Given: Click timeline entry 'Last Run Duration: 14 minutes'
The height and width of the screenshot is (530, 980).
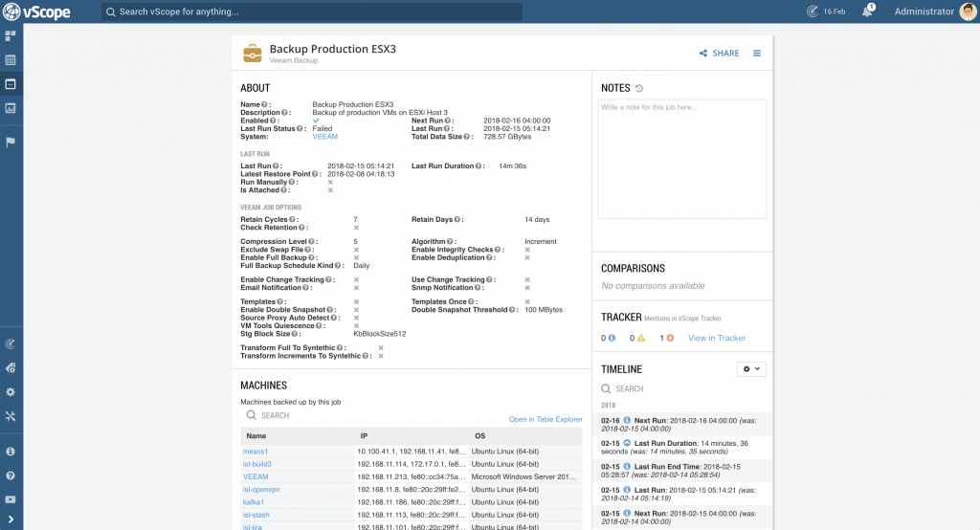Looking at the screenshot, I should (x=681, y=448).
